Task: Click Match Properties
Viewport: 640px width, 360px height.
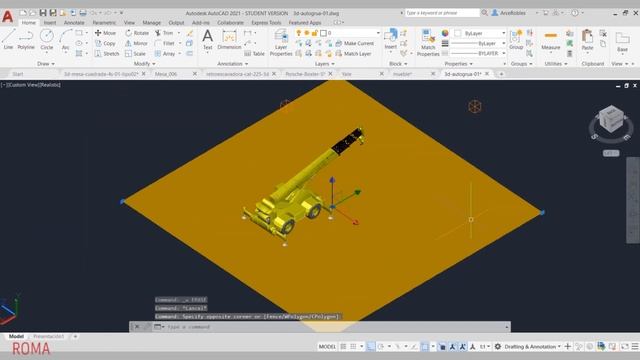Action: pos(428,42)
